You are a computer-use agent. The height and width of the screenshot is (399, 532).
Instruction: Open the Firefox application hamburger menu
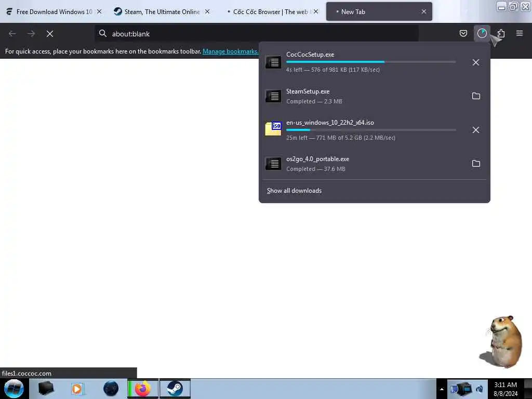519,33
